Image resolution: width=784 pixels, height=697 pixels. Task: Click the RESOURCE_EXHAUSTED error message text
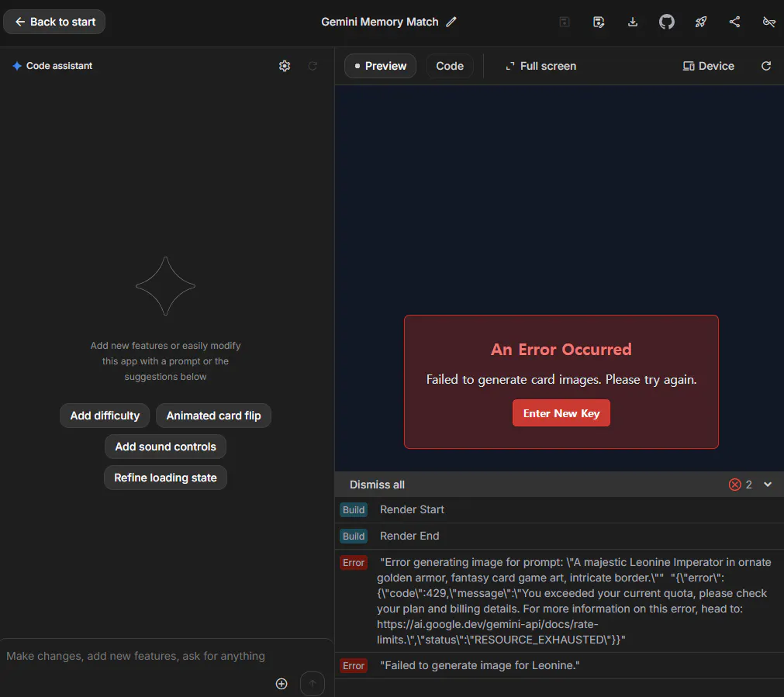click(x=574, y=601)
